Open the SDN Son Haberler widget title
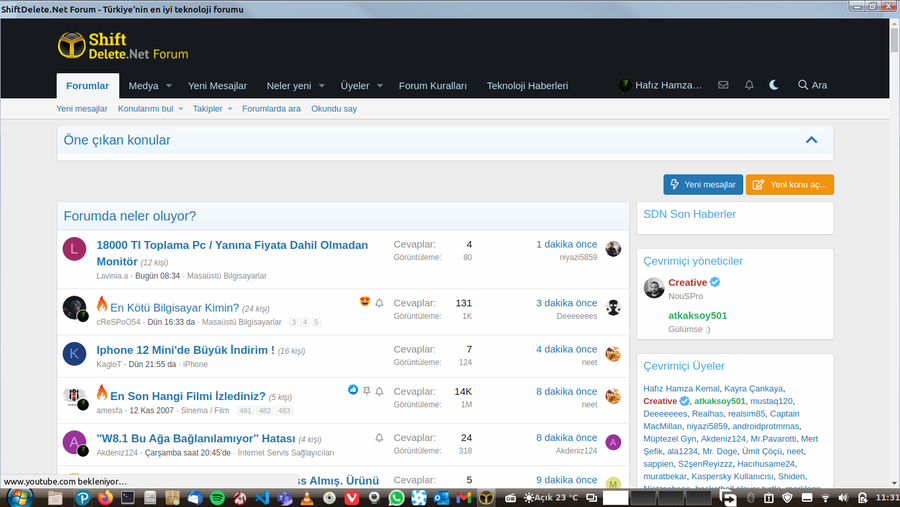900x507 pixels. [x=689, y=214]
